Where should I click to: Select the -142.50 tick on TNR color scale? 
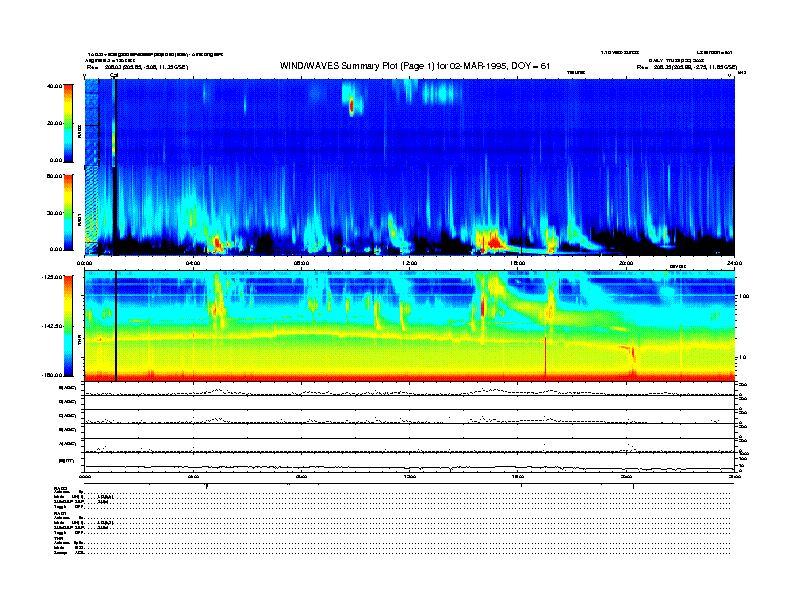tap(53, 326)
